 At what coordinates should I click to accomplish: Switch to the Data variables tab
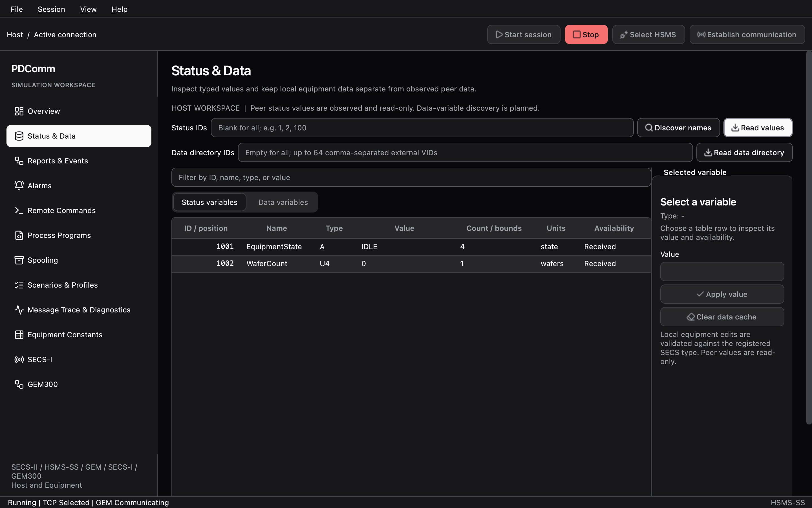[x=283, y=202]
